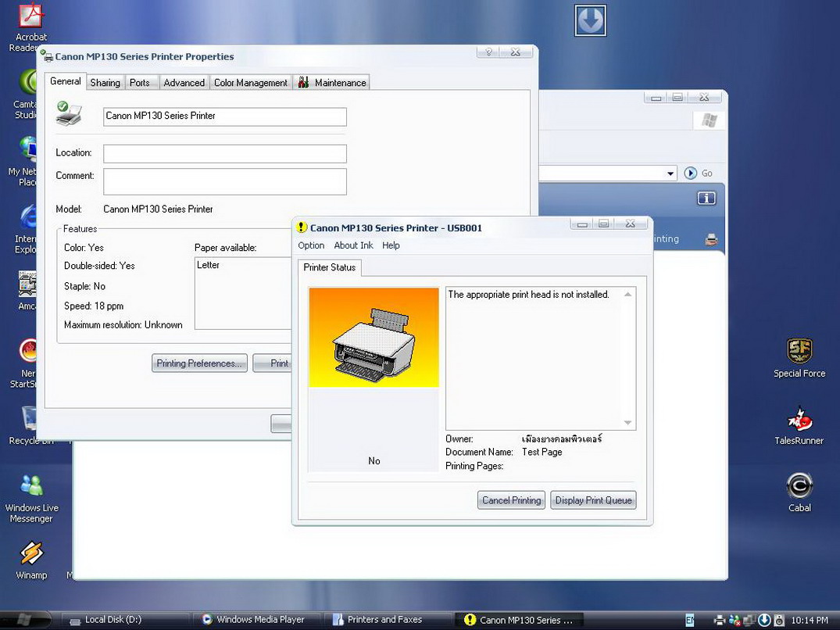Click the Maximum resolution: Unknown text
Image resolution: width=840 pixels, height=630 pixels.
click(x=123, y=324)
